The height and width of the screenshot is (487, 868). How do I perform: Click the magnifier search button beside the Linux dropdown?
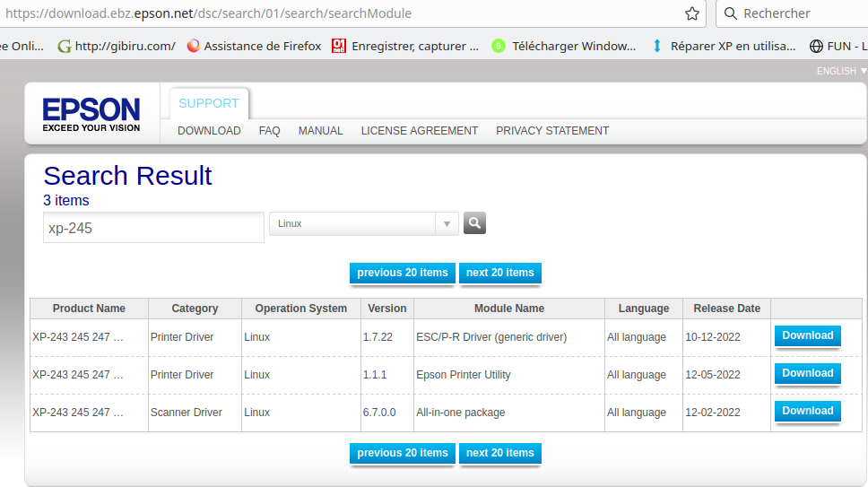474,223
